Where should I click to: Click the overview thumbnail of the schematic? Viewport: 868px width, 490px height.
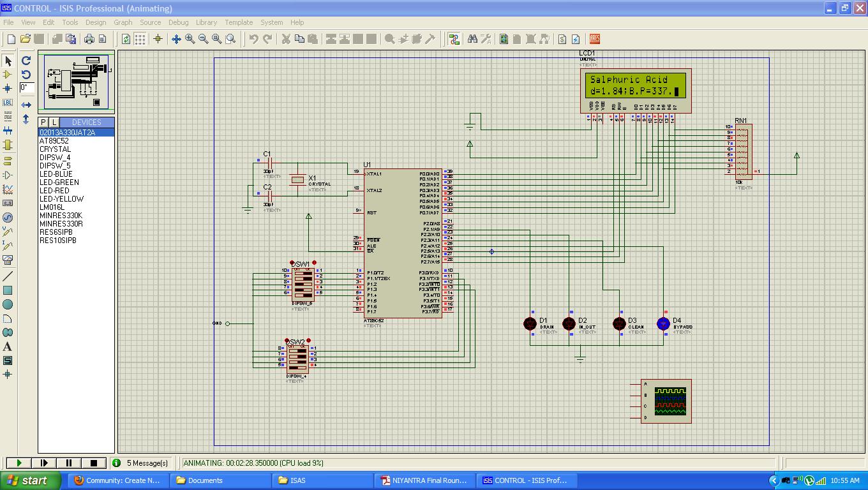click(77, 82)
